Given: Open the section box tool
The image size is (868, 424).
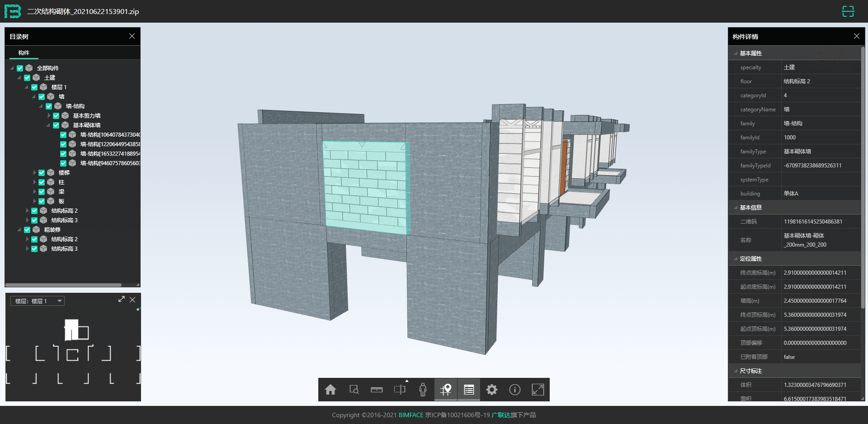Looking at the screenshot, I should [x=400, y=390].
